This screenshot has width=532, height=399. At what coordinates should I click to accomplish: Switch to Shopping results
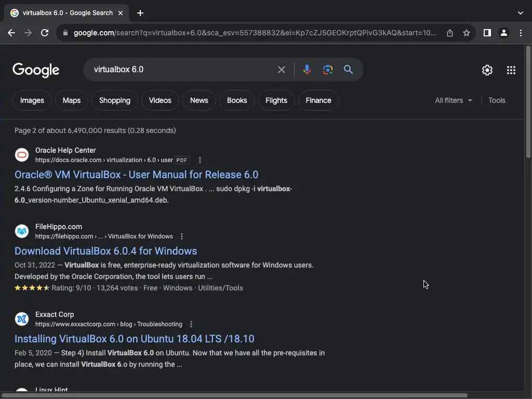click(115, 100)
